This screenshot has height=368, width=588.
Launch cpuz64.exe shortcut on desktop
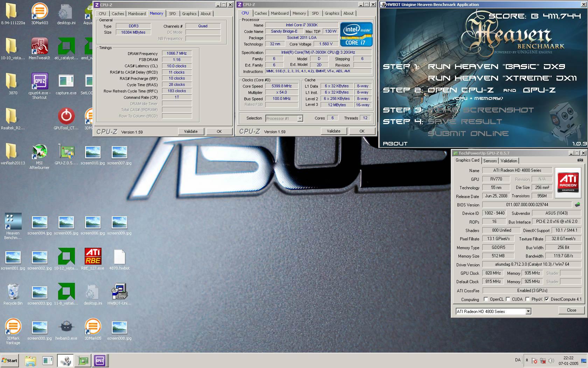[40, 86]
